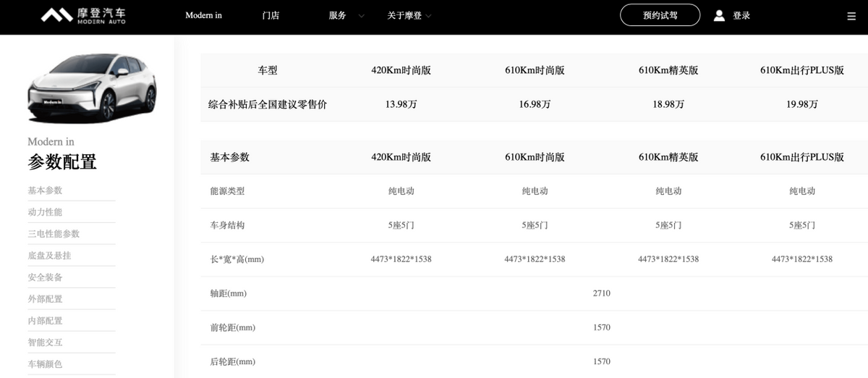The height and width of the screenshot is (378, 868).
Task: Click the 能源类型 row label
Action: (x=227, y=191)
